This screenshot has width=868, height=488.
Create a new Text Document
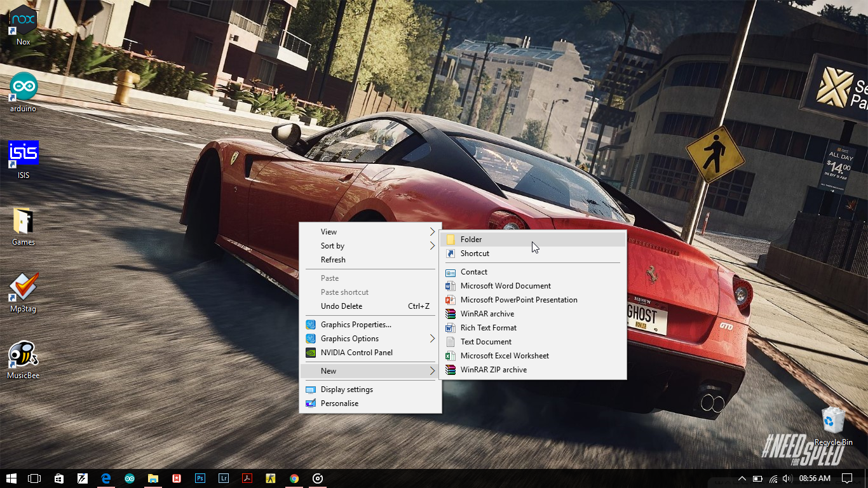click(532, 342)
